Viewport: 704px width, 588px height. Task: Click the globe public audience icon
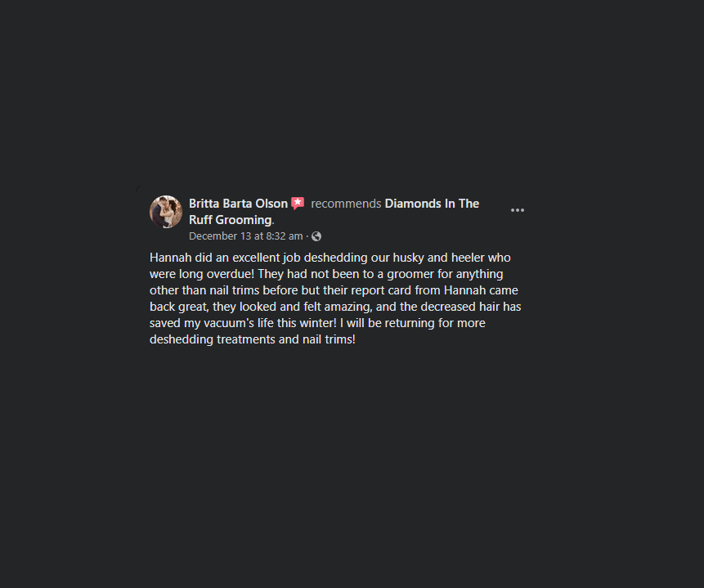tap(316, 236)
